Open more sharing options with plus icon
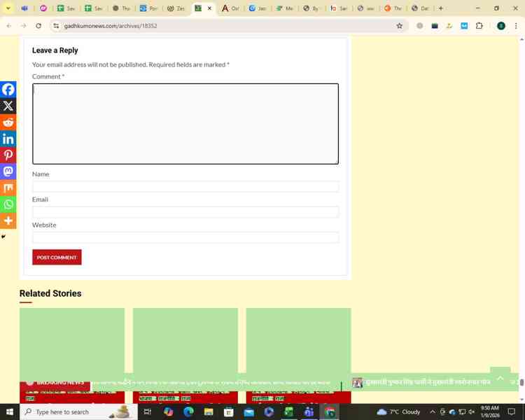 coord(8,220)
